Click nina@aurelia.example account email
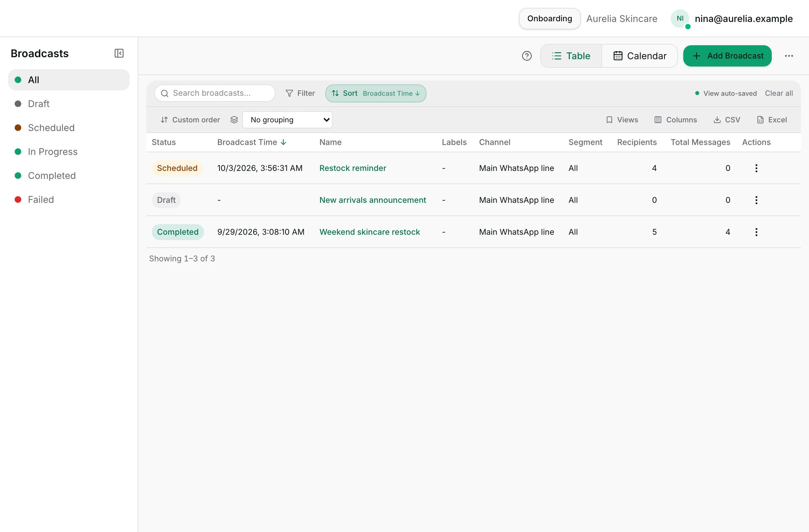This screenshot has width=809, height=532. tap(743, 19)
